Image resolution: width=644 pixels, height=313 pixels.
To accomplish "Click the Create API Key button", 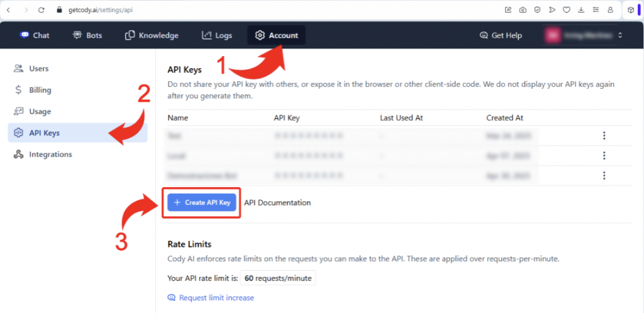I will (202, 203).
